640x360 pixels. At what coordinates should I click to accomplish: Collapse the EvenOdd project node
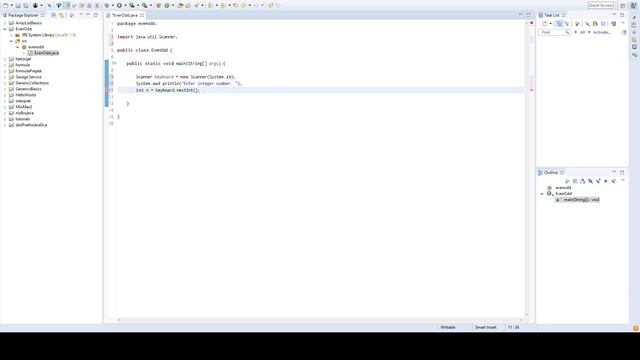(5, 29)
